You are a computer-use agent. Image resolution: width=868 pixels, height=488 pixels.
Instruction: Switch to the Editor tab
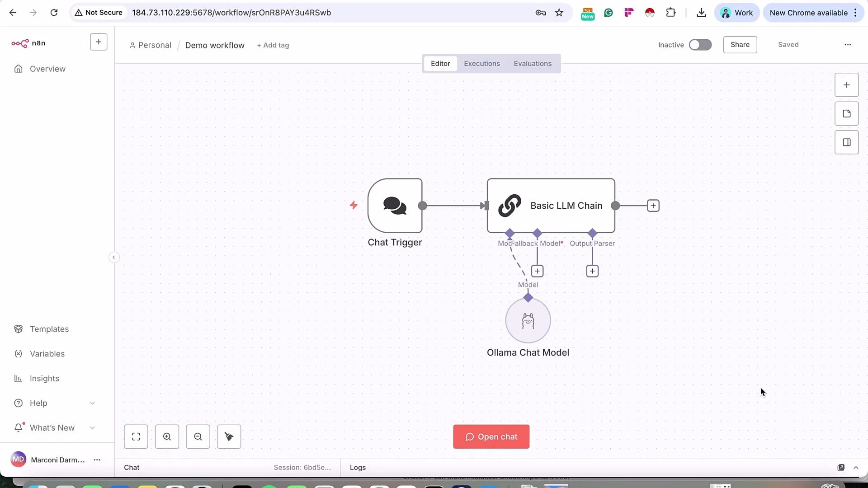(x=440, y=64)
